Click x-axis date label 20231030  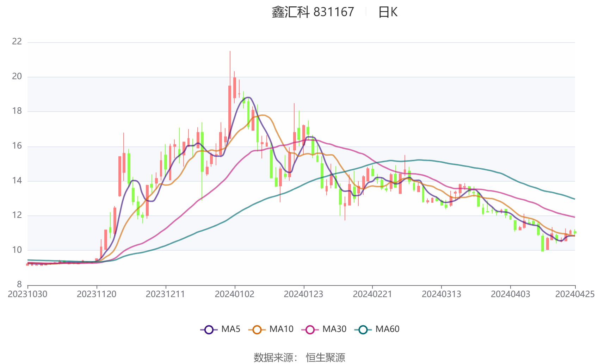pos(27,294)
